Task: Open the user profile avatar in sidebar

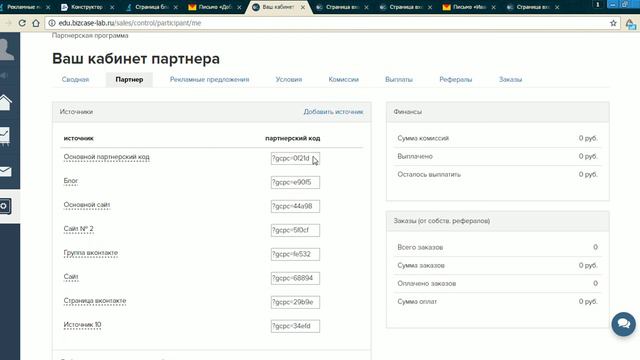Action: click(x=6, y=50)
